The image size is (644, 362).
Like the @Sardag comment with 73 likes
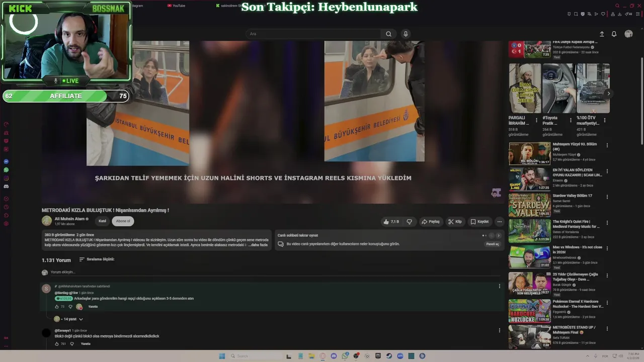pyautogui.click(x=56, y=307)
